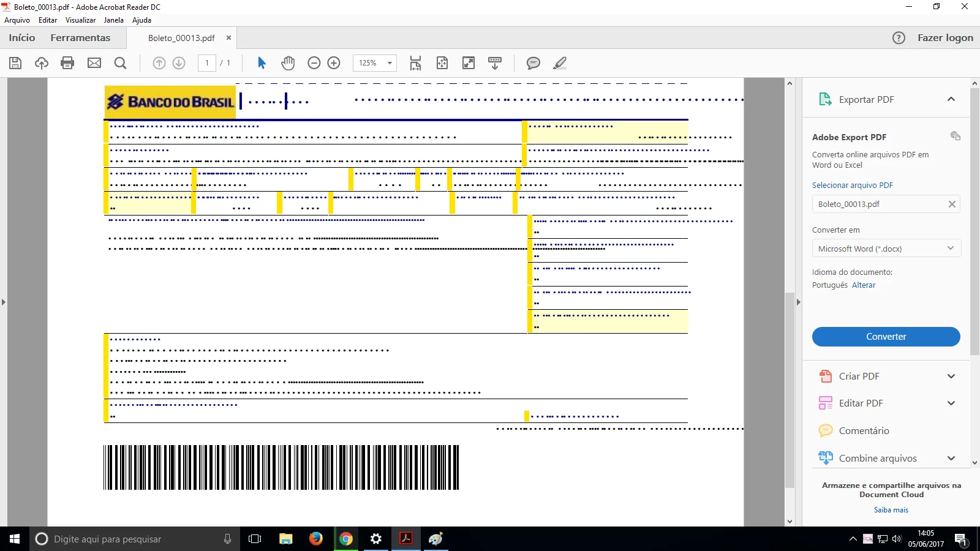Expand the Combine arquivos section
980x551 pixels.
(x=951, y=459)
